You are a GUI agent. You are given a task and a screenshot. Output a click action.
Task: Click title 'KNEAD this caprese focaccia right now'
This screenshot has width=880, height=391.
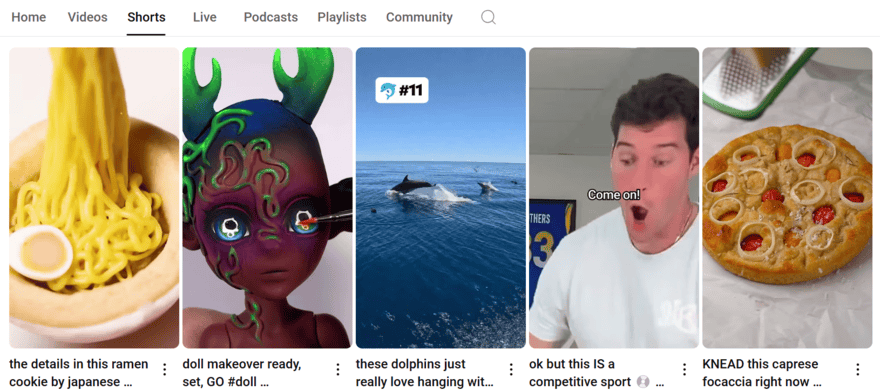pyautogui.click(x=762, y=373)
